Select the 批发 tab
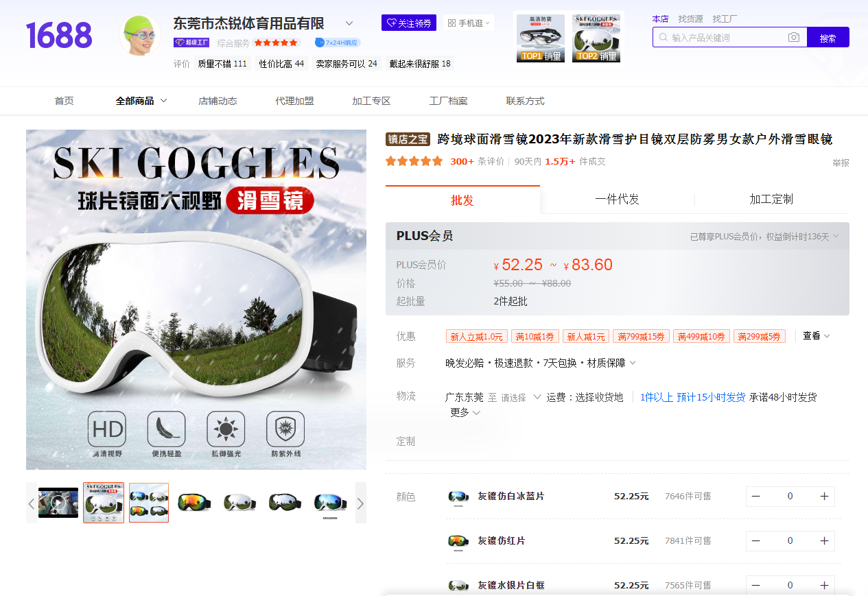This screenshot has height=596, width=868. [462, 200]
